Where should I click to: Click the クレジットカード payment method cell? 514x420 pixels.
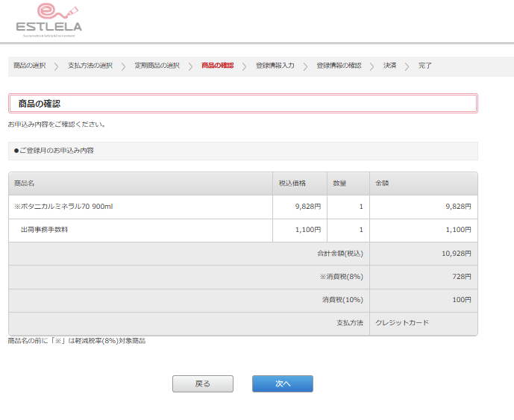coord(402,323)
